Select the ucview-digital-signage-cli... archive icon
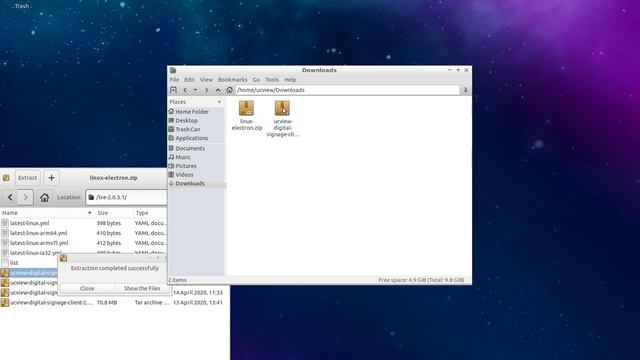Screen dimensions: 640x360 (282, 108)
